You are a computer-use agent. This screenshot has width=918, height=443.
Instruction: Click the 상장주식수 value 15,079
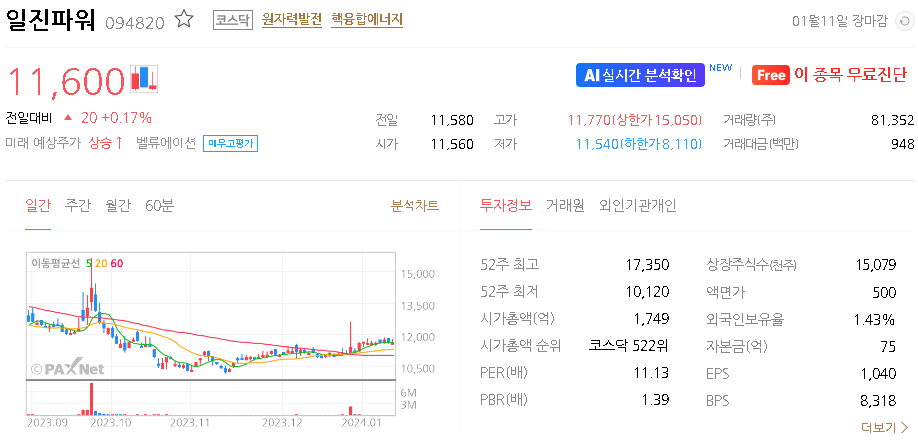pos(875,265)
